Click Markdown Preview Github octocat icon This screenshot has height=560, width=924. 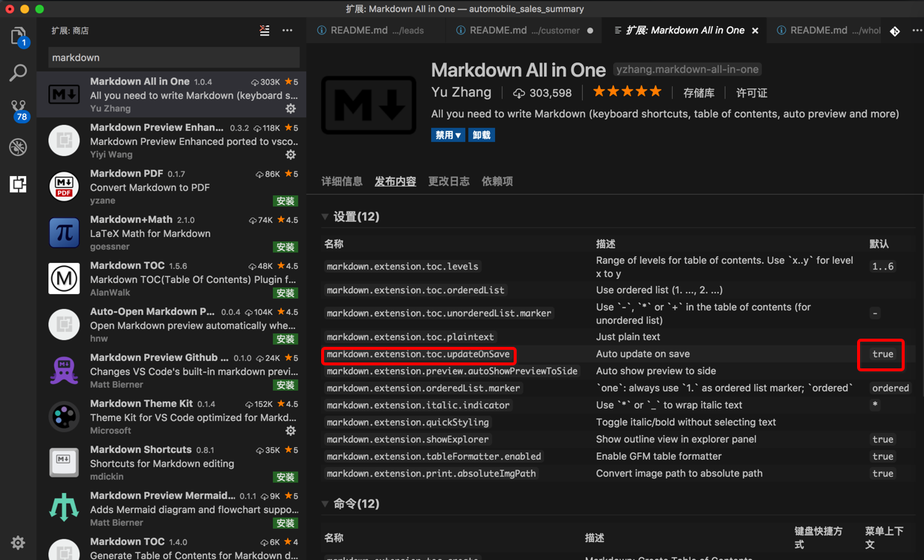click(64, 371)
